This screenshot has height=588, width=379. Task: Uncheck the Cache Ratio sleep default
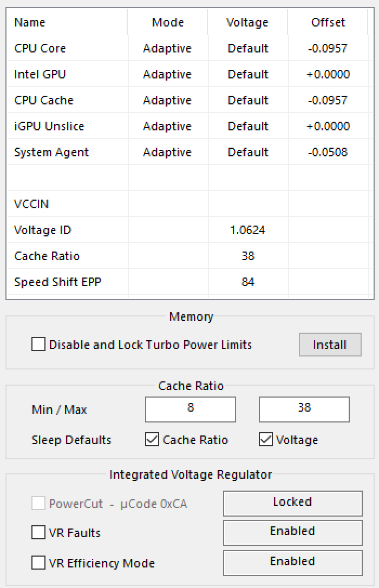click(x=152, y=440)
